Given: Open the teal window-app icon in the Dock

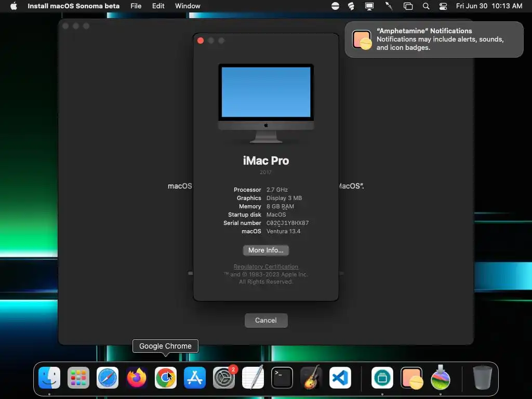Looking at the screenshot, I should [382, 378].
